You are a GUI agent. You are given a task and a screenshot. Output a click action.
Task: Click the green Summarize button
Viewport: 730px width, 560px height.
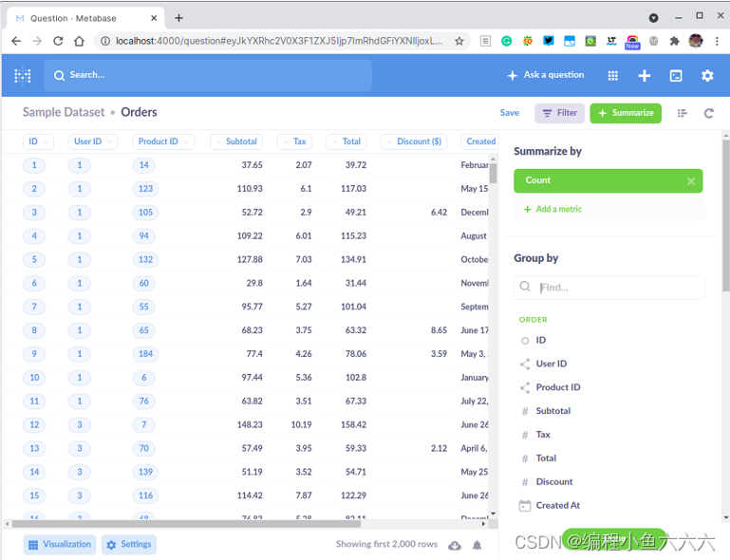(x=626, y=113)
